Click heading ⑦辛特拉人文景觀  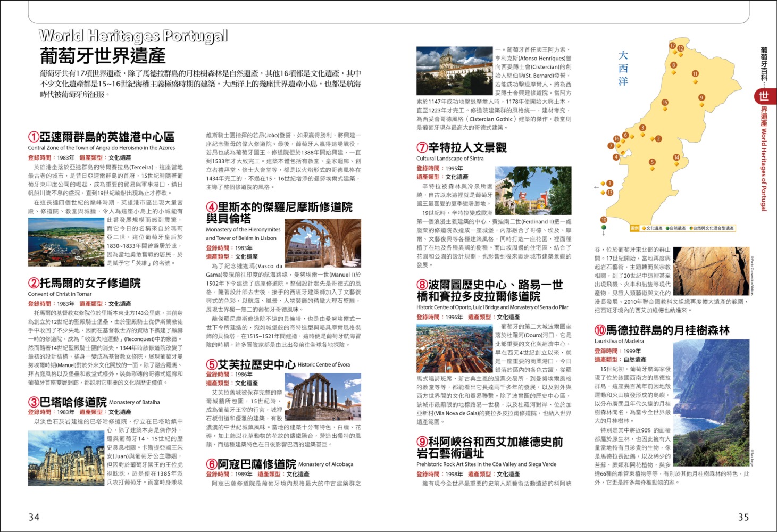[x=462, y=147]
